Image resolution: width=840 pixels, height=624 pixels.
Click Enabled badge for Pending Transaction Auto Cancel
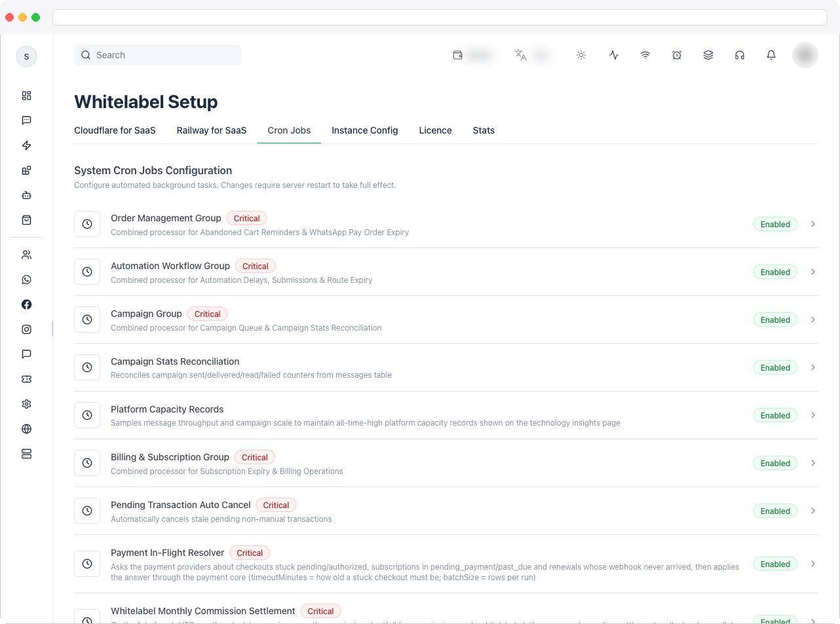(x=775, y=511)
